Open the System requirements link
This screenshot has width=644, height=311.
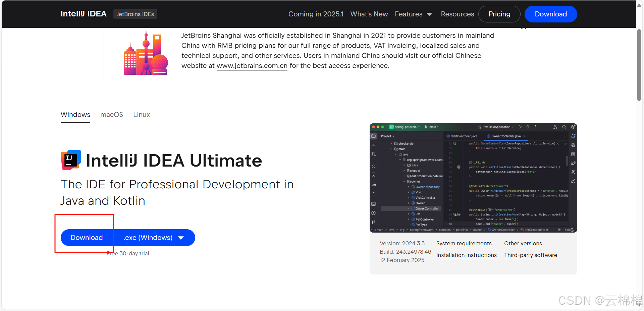(x=464, y=244)
